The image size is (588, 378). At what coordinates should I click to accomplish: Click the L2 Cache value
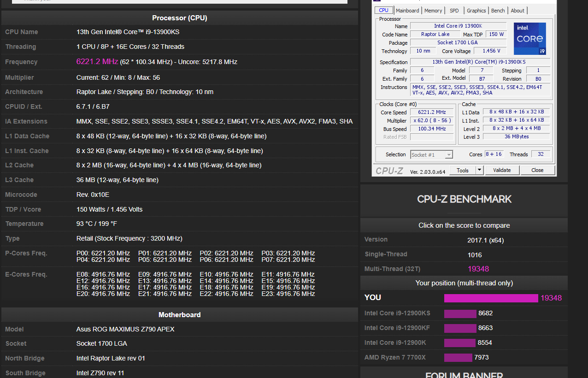tap(169, 165)
